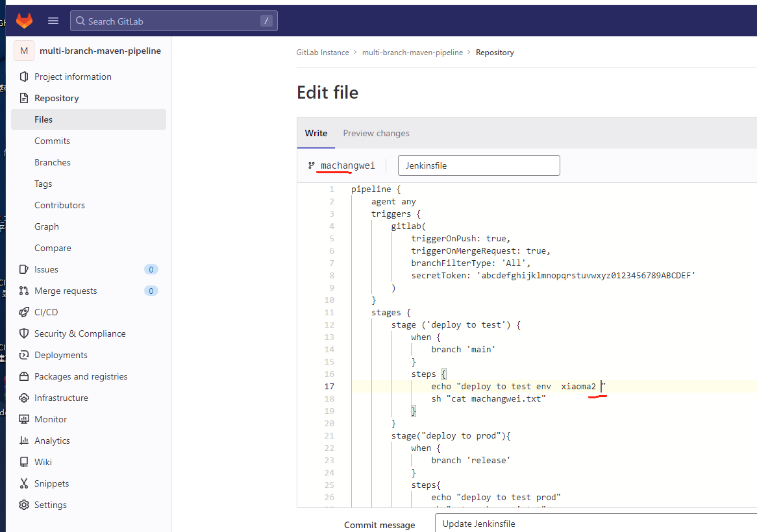
Task: Click Repository breadcrumb link
Action: click(494, 53)
